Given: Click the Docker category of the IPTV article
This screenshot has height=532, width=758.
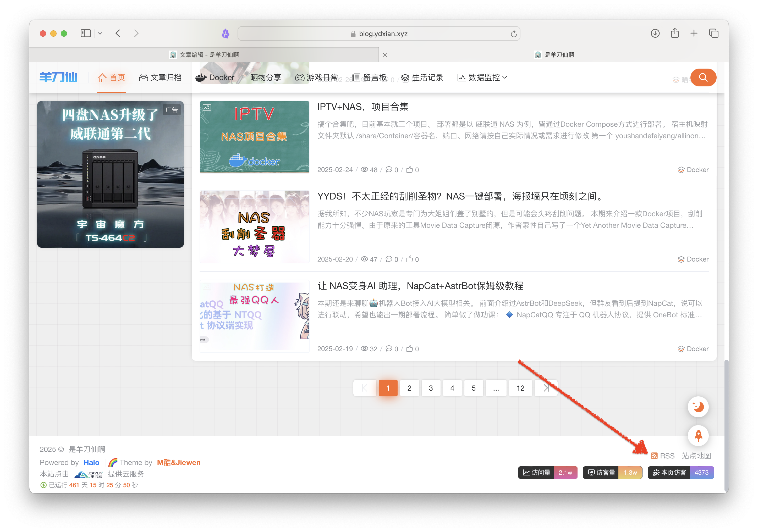Looking at the screenshot, I should click(x=693, y=170).
